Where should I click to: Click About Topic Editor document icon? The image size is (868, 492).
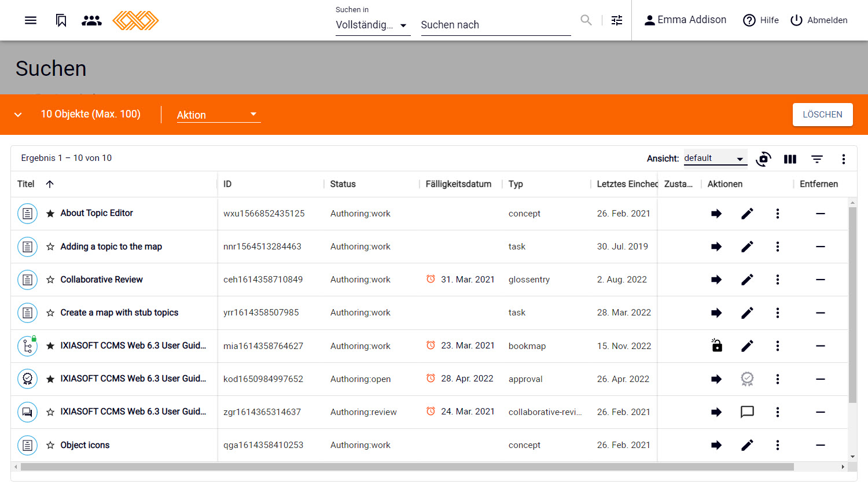pos(27,214)
